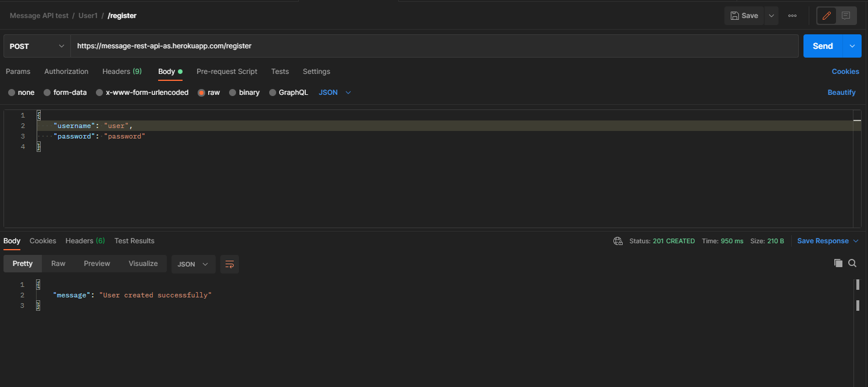This screenshot has height=387, width=868.
Task: Copy the response body icon
Action: point(838,263)
